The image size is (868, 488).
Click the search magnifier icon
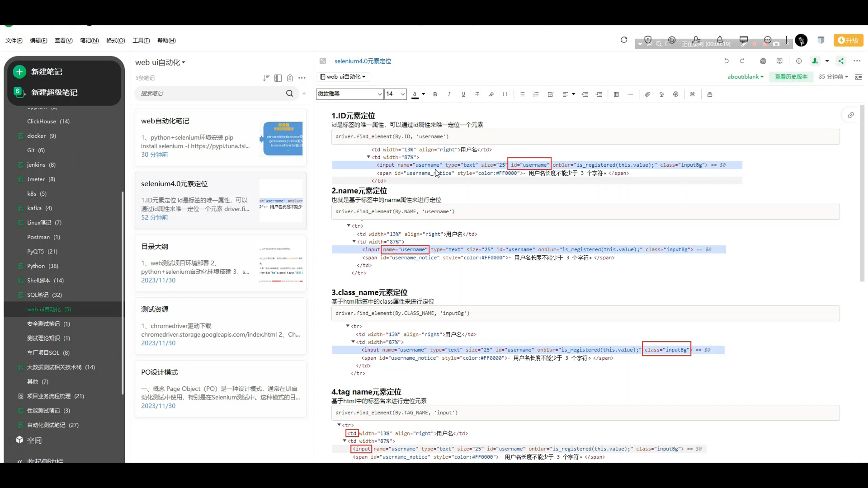pyautogui.click(x=290, y=94)
